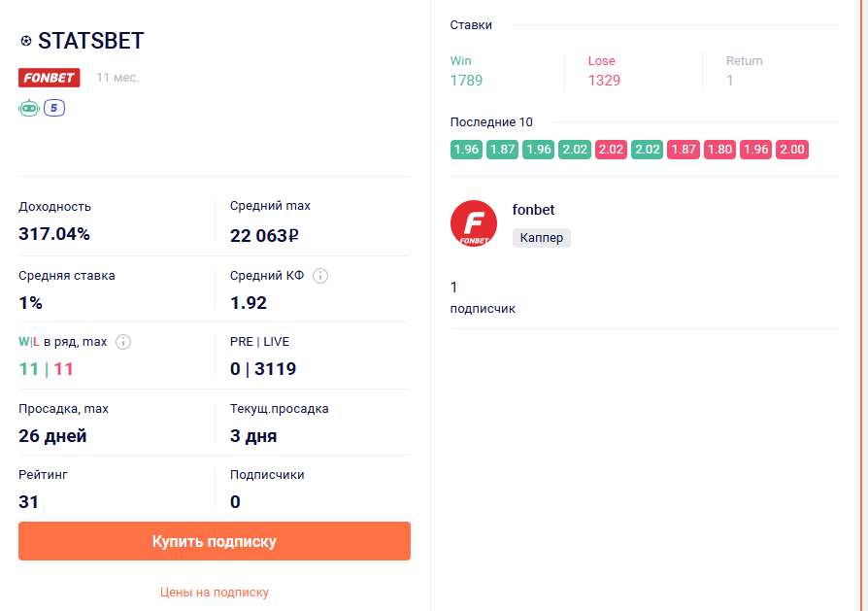868x611 pixels.
Task: Select the red 2.02 bet chip
Action: pos(611,150)
